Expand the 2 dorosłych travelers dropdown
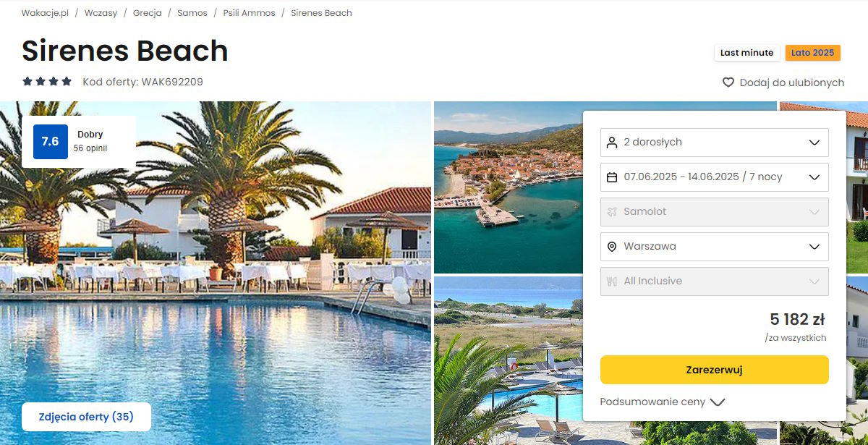Viewport: 868px width, 445px height. pos(715,143)
